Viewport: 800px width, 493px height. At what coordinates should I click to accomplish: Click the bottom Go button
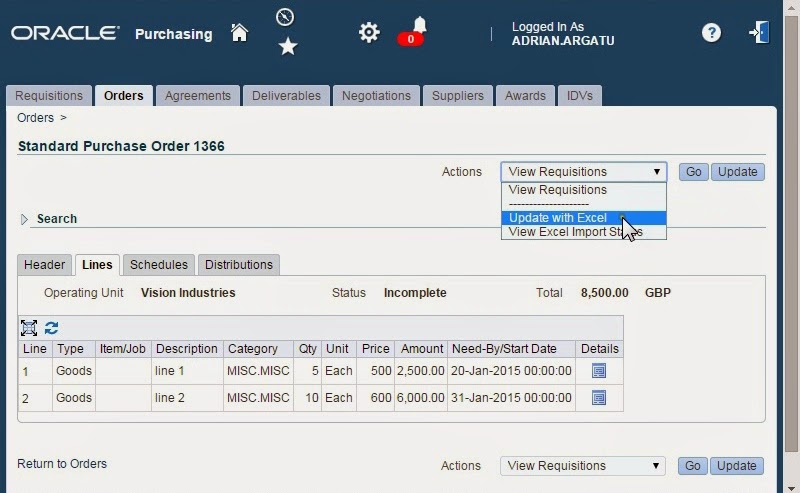tap(692, 466)
